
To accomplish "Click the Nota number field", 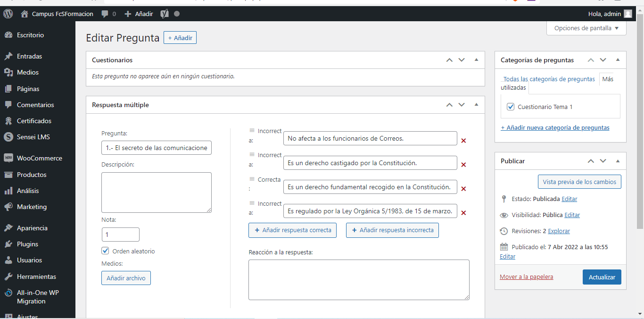I will coord(121,235).
